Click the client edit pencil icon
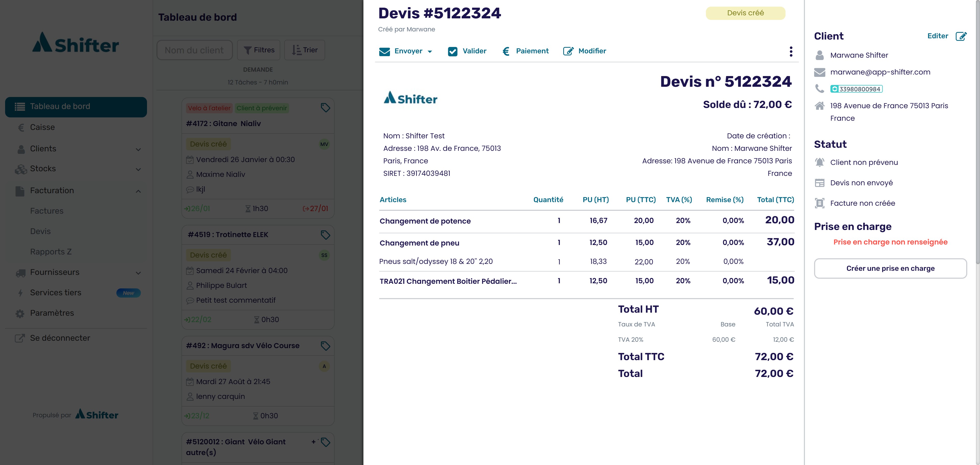Image resolution: width=980 pixels, height=465 pixels. pos(961,36)
